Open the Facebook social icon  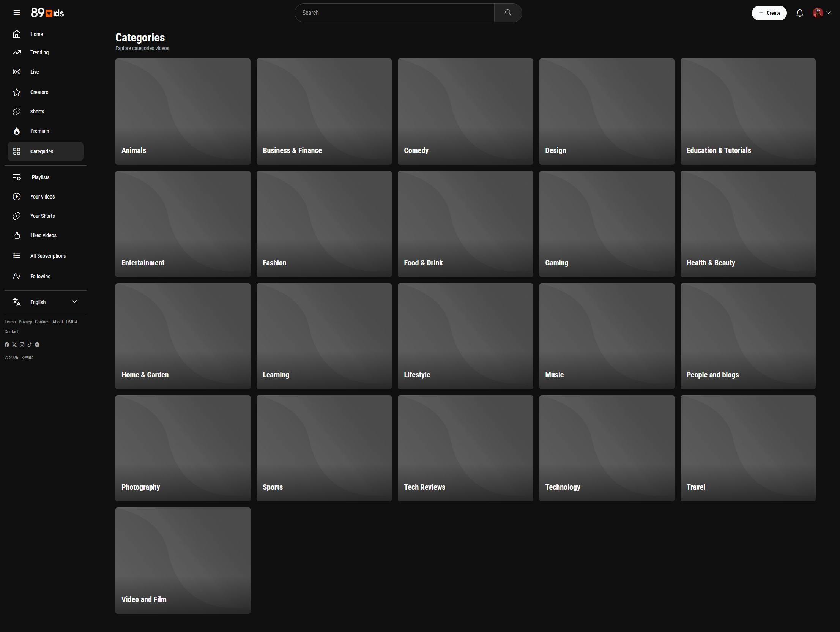click(x=7, y=345)
